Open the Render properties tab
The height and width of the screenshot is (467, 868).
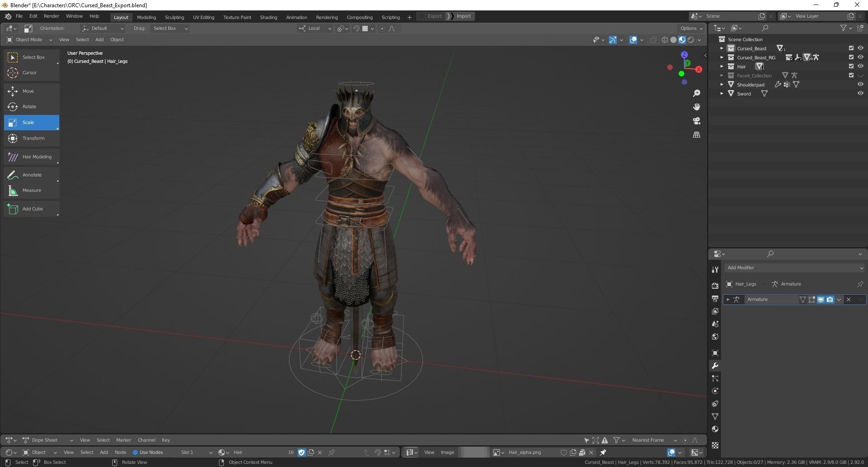(x=715, y=286)
